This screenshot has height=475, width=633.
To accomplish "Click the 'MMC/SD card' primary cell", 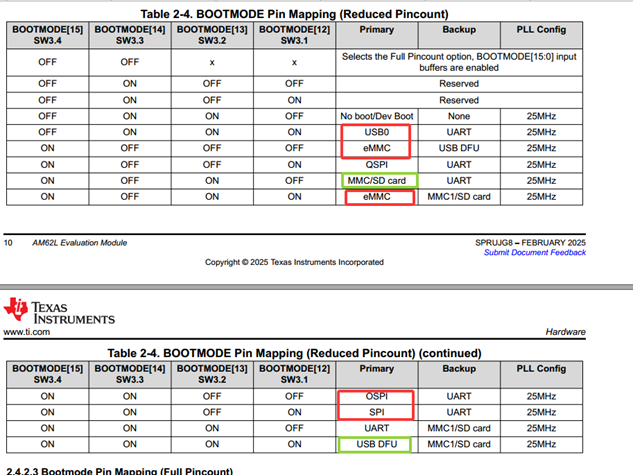I will (x=377, y=180).
